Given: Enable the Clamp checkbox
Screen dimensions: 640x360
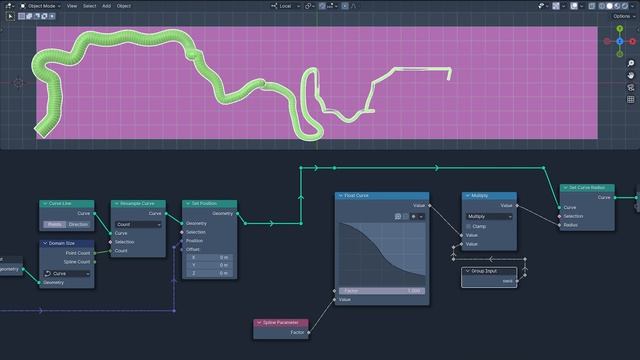Looking at the screenshot, I should coord(468,226).
